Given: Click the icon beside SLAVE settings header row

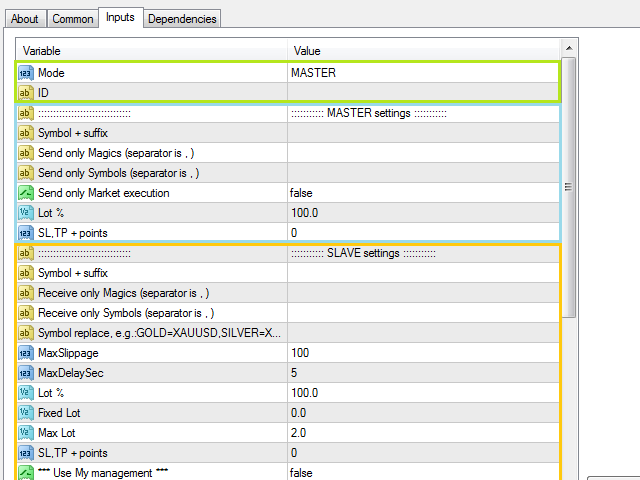Looking at the screenshot, I should 25,253.
